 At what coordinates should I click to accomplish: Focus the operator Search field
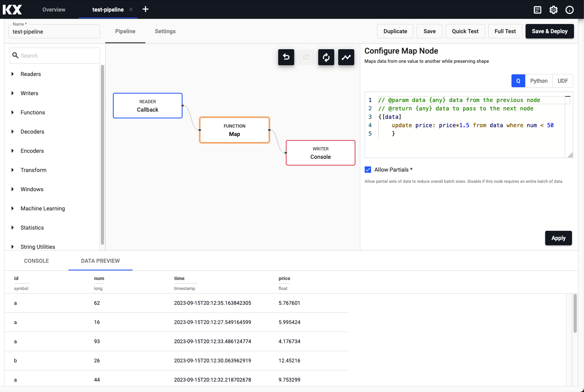pos(55,56)
